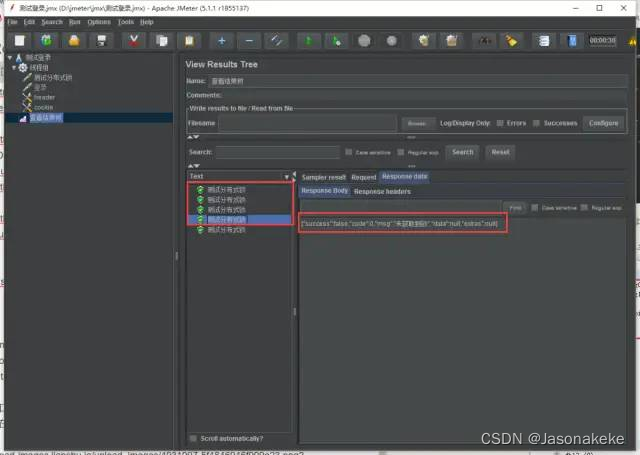Select the first sample result in list

click(x=227, y=190)
